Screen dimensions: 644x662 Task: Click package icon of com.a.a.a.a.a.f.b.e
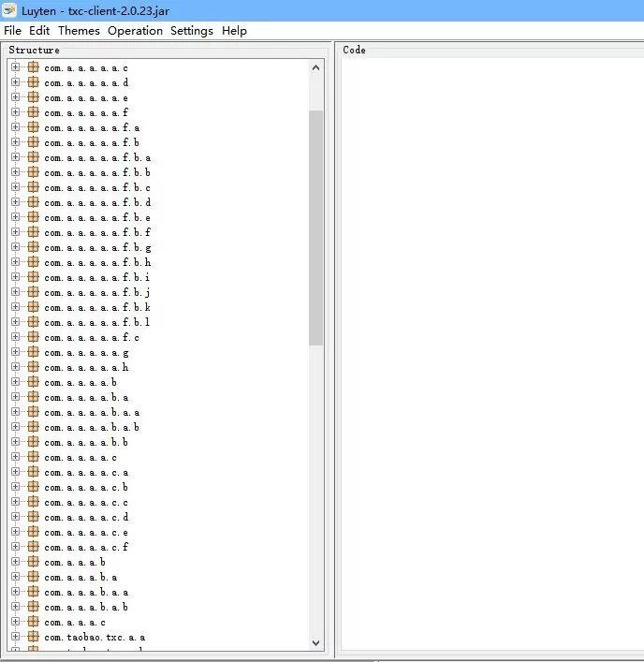coord(34,217)
